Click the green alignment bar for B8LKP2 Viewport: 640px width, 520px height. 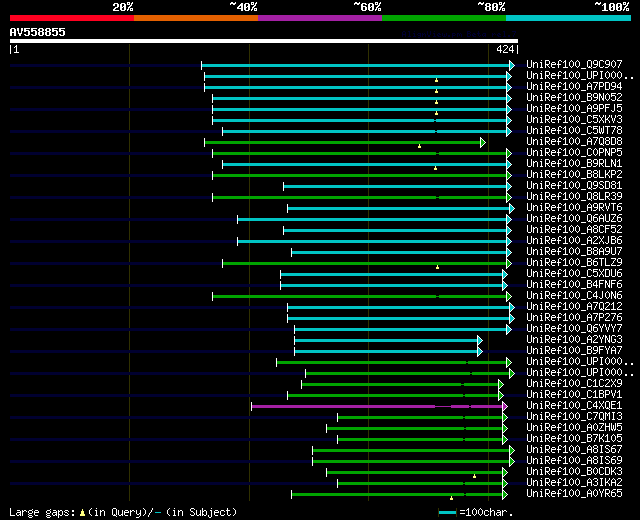pos(360,176)
